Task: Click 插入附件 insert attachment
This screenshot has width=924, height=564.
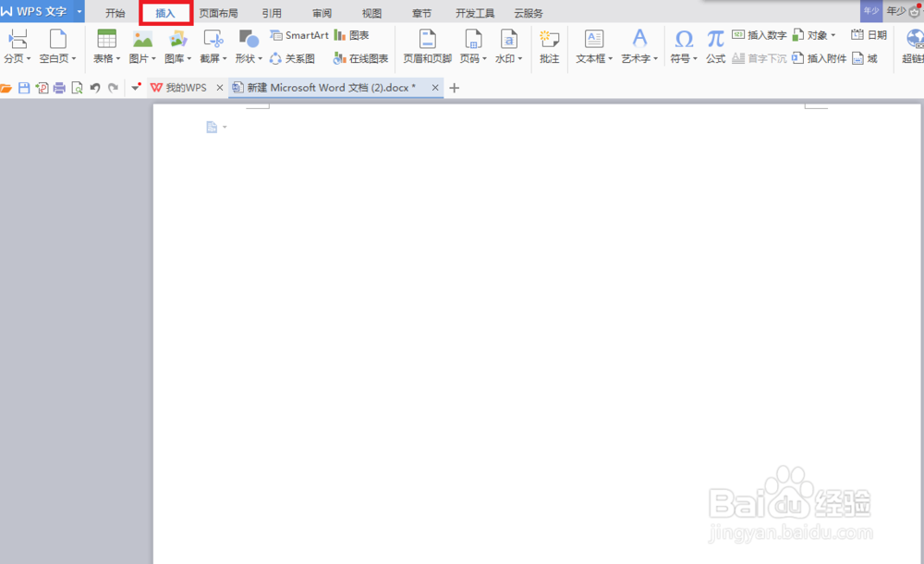Action: click(819, 58)
